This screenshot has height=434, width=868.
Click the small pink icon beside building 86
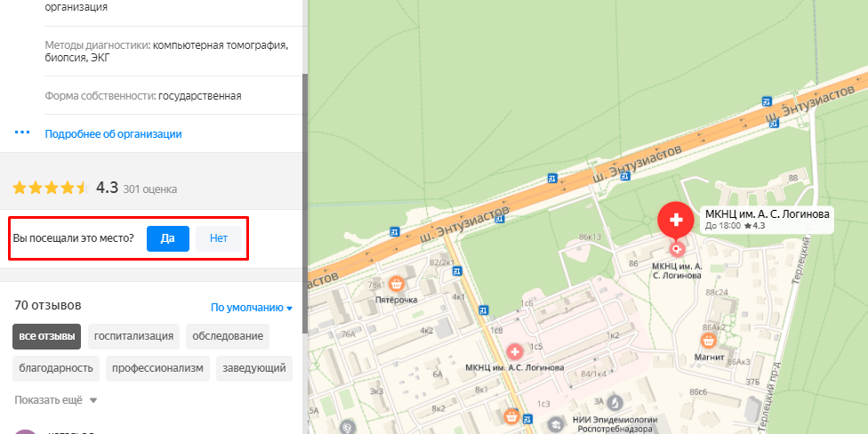[675, 249]
